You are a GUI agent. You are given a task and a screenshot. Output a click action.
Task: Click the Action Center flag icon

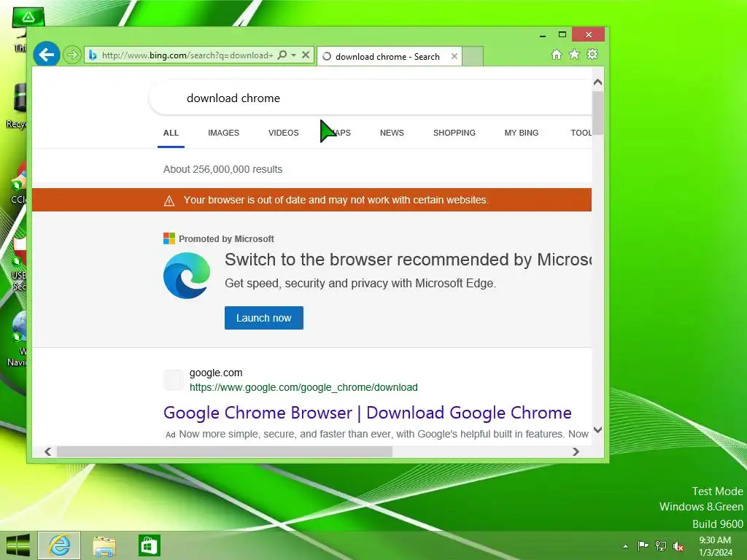point(643,545)
